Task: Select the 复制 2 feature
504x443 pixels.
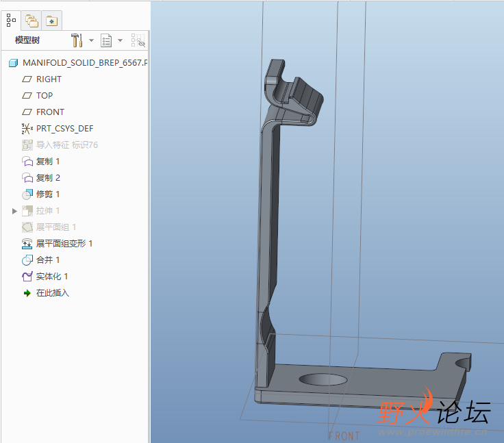Action: pyautogui.click(x=48, y=178)
